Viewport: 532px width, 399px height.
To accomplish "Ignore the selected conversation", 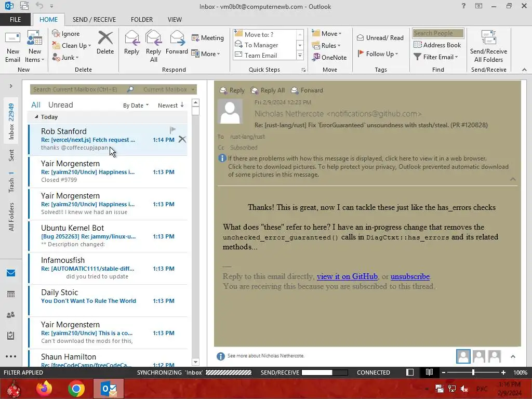I will point(66,34).
